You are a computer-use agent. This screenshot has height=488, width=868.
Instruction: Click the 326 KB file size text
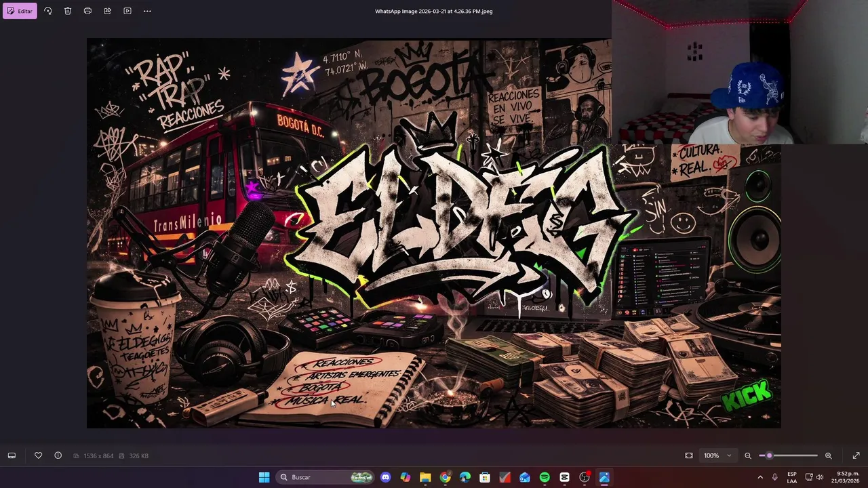point(138,456)
